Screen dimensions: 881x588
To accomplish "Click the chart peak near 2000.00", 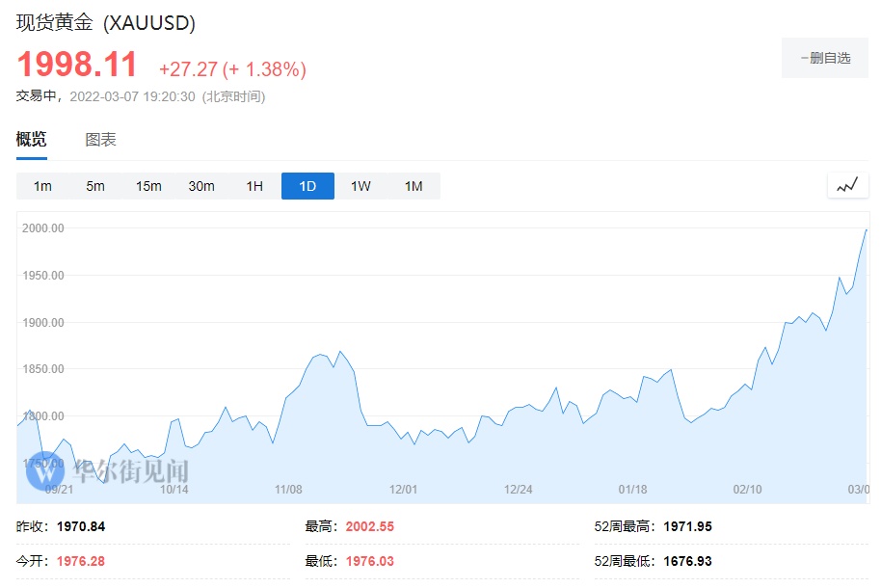I will click(x=865, y=230).
